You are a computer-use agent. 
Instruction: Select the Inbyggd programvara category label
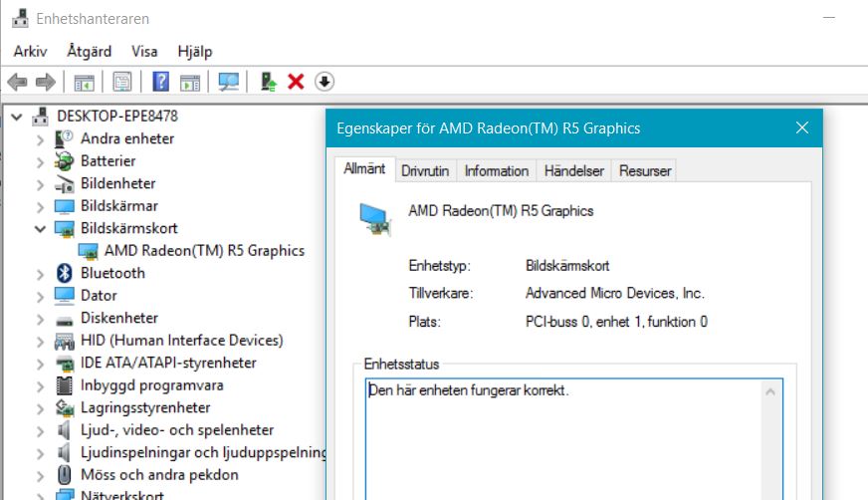[x=152, y=385]
